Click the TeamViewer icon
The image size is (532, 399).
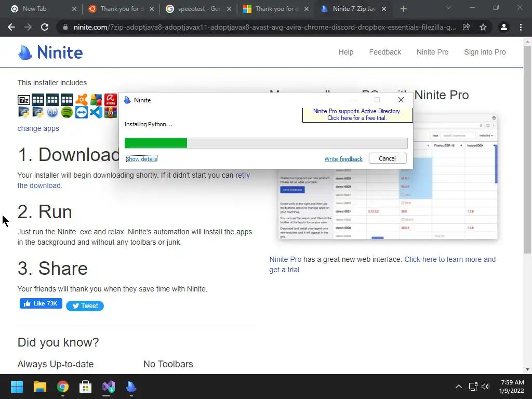(x=82, y=112)
